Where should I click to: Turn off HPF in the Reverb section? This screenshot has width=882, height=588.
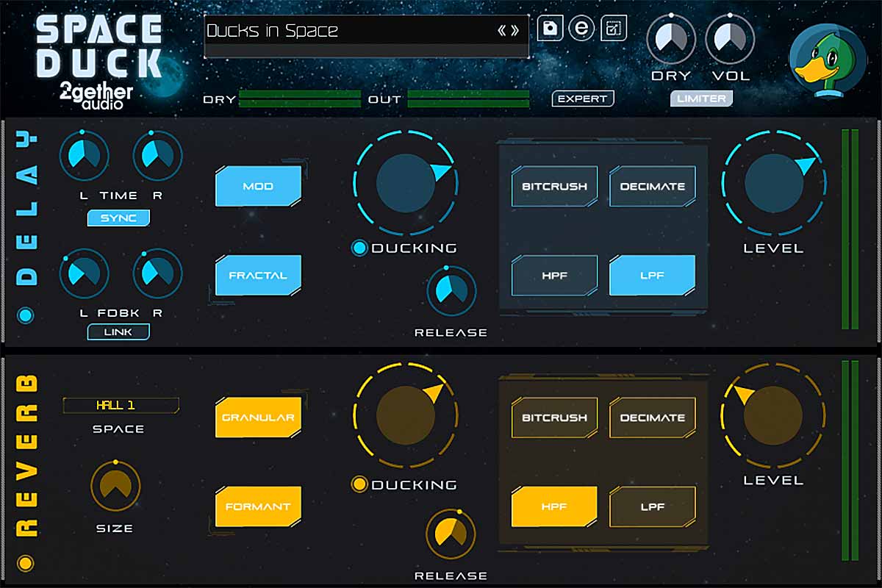tap(553, 506)
